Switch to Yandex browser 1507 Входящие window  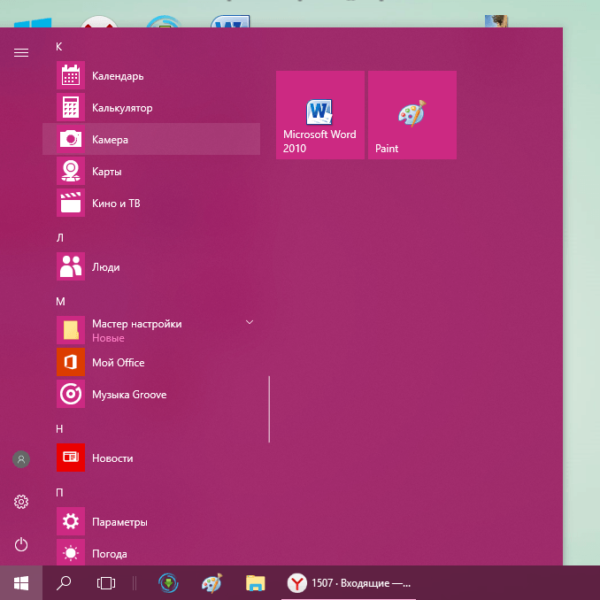tap(348, 583)
